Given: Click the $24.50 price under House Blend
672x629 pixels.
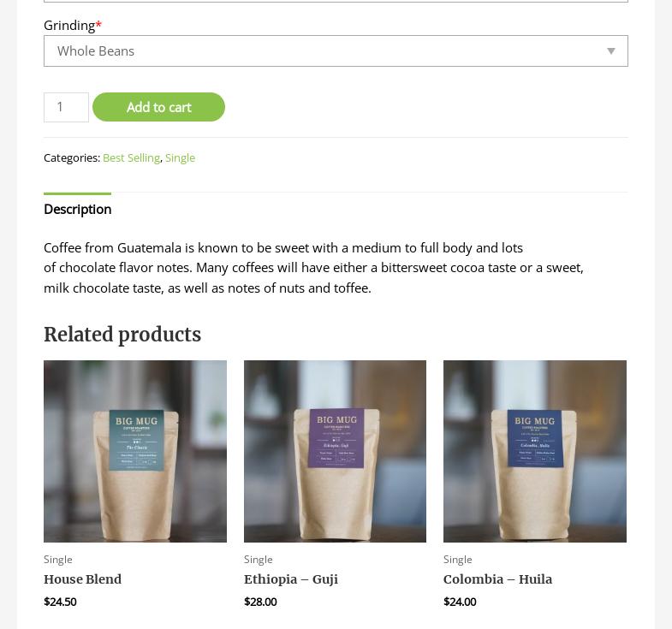Looking at the screenshot, I should 60,602.
